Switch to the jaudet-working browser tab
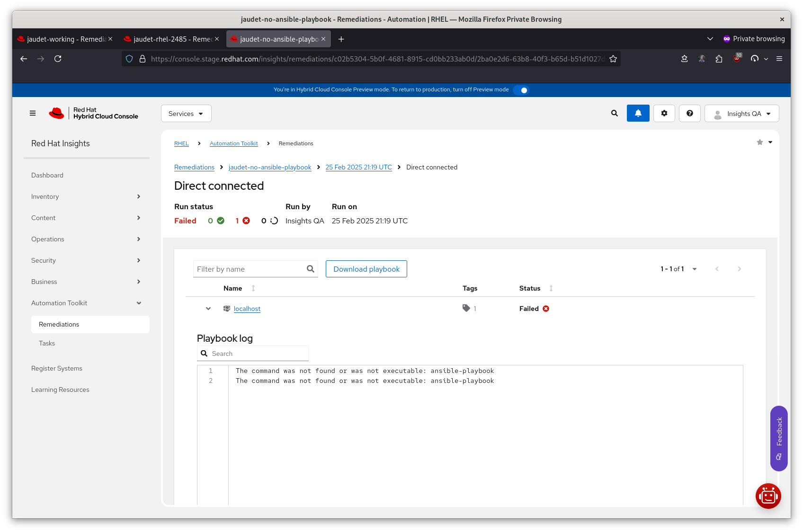Image resolution: width=803 pixels, height=532 pixels. click(65, 39)
